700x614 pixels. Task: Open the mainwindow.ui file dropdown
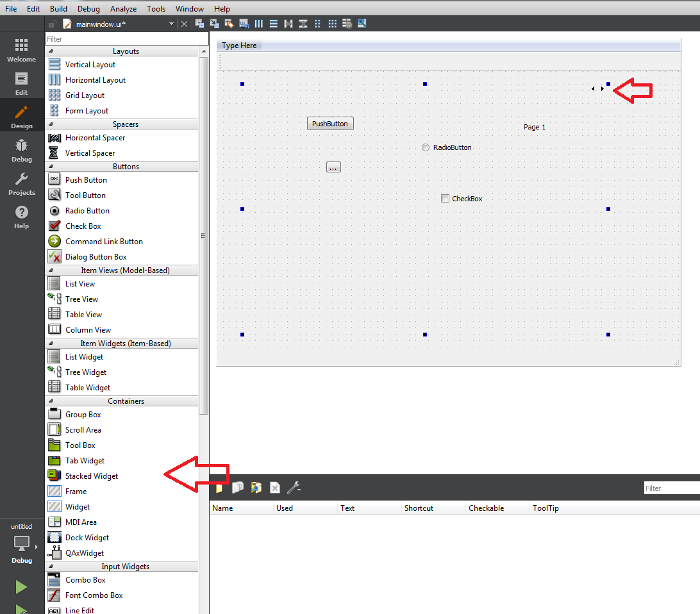(171, 24)
